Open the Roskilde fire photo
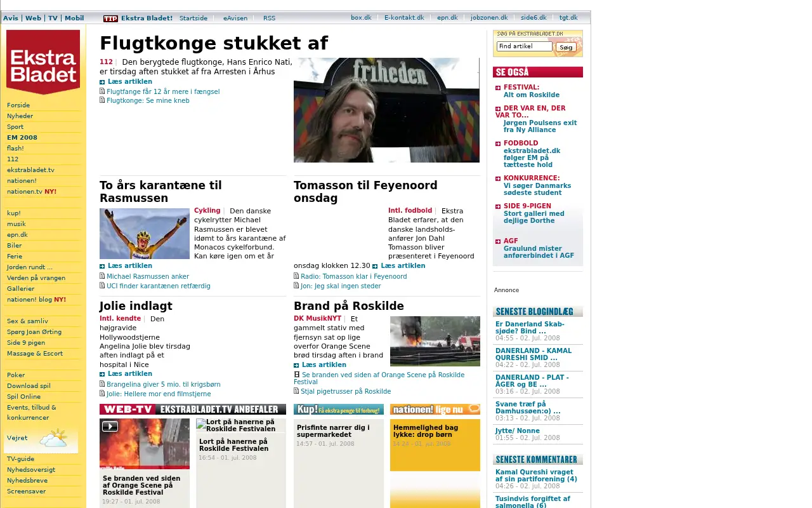The height and width of the screenshot is (508, 812). point(435,341)
